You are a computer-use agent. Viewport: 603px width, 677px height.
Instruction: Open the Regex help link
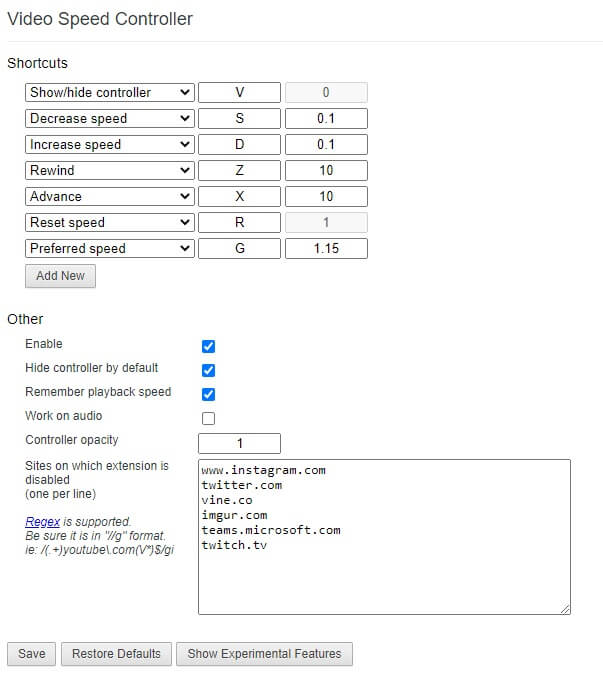coord(42,522)
